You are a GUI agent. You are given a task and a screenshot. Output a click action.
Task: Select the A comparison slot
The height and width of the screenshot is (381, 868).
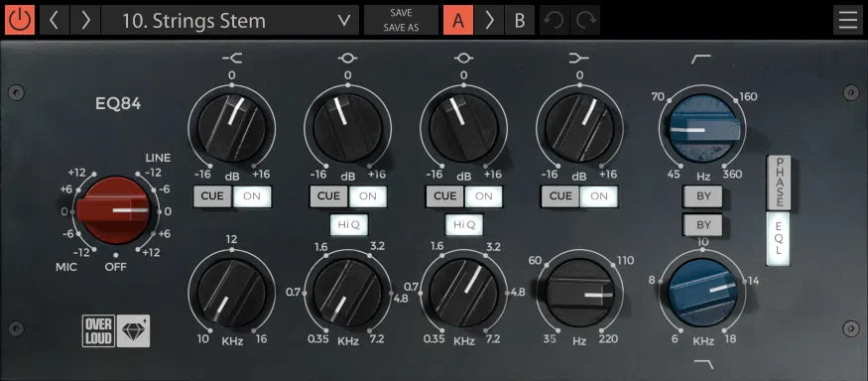pyautogui.click(x=458, y=21)
